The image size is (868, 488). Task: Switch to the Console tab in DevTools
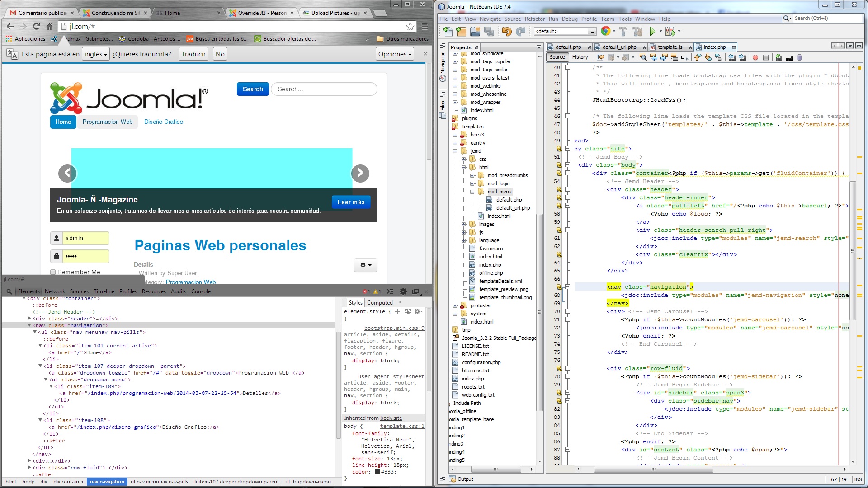(x=201, y=291)
